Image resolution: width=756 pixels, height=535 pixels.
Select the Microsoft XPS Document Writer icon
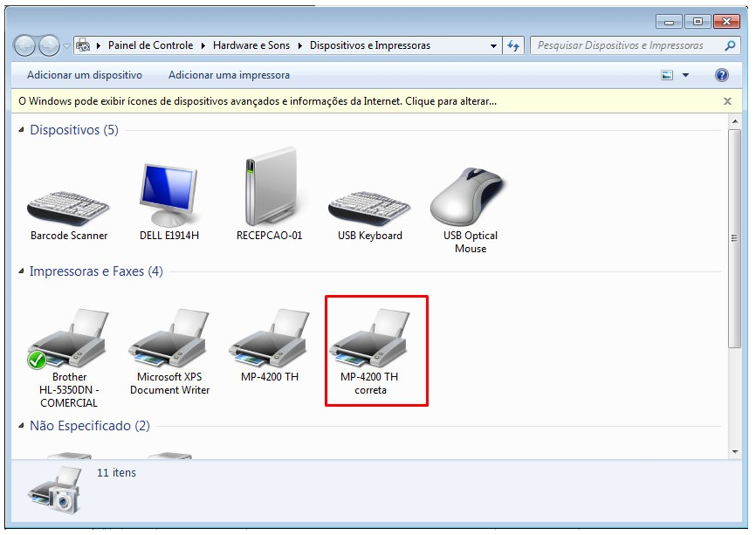[168, 339]
